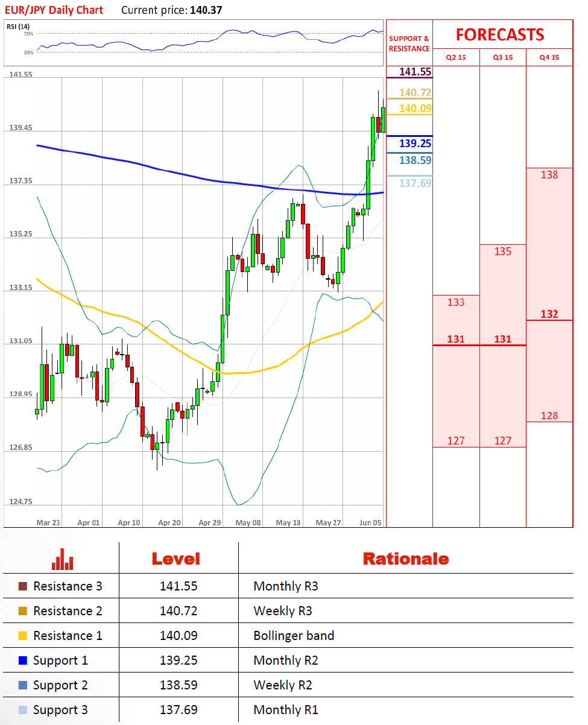Click the Q4 15 upper forecast '138'
This screenshot has height=725, width=588.
pyautogui.click(x=549, y=175)
